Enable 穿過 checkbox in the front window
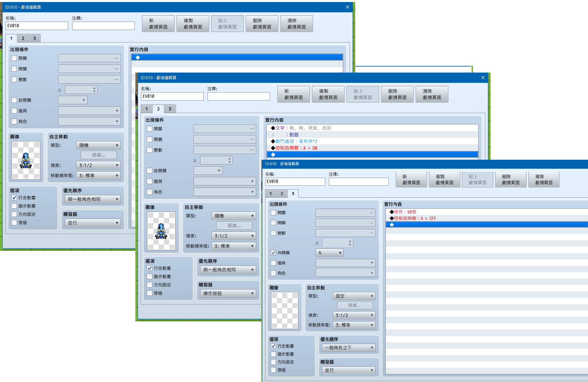The image size is (588, 382). [x=273, y=370]
